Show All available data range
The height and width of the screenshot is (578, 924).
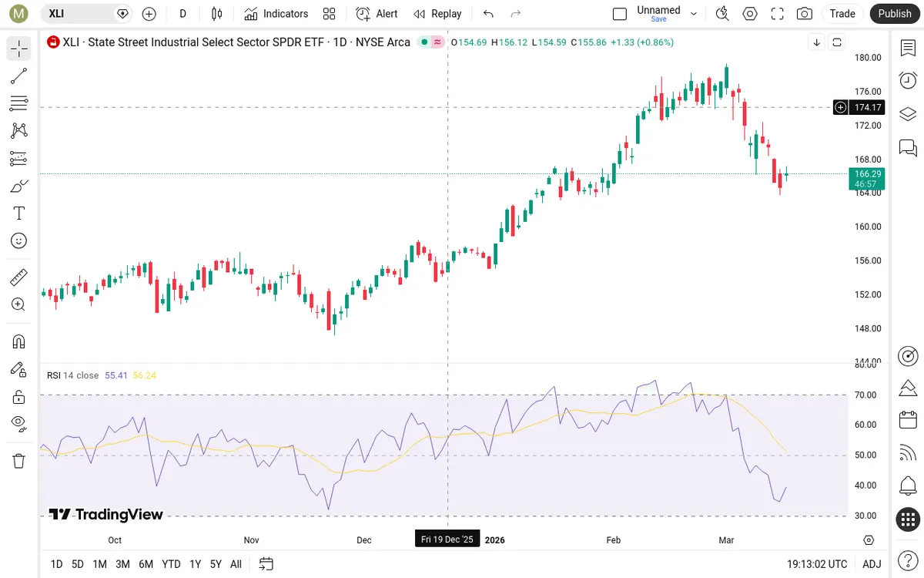(x=236, y=564)
